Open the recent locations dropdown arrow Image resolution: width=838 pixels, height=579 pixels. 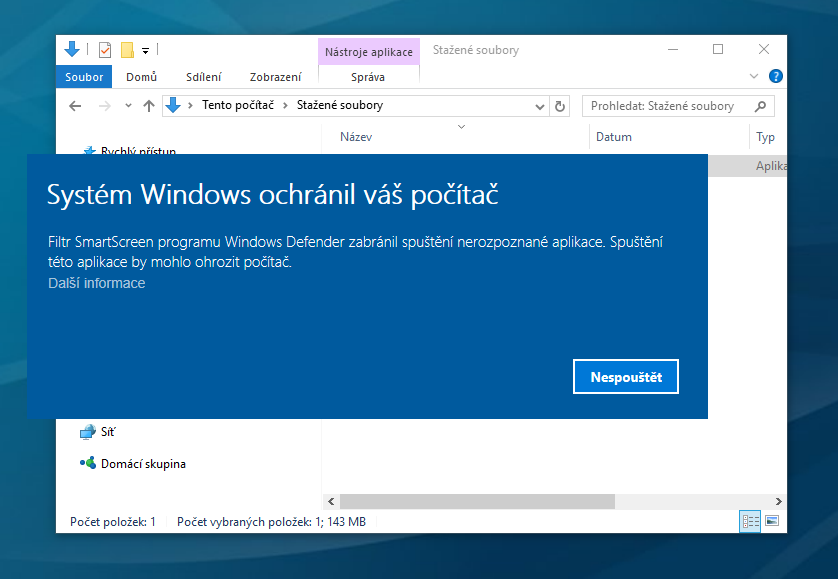[x=128, y=106]
